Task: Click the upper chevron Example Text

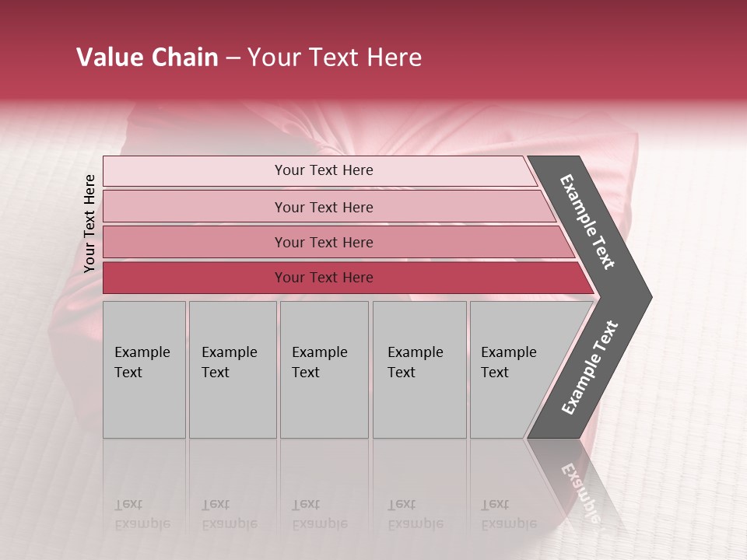Action: point(587,222)
